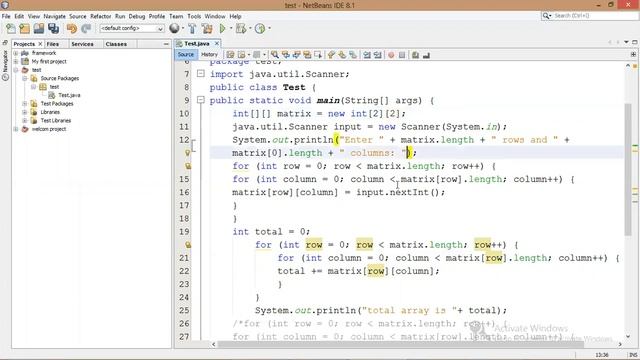Image resolution: width=640 pixels, height=360 pixels.
Task: Close the Test.java editor tab
Action: [x=217, y=44]
